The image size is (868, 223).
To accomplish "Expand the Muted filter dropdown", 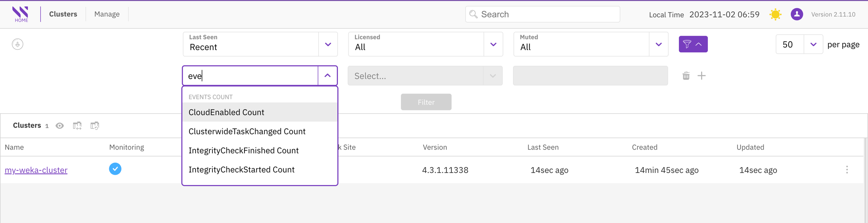I will pyautogui.click(x=658, y=44).
